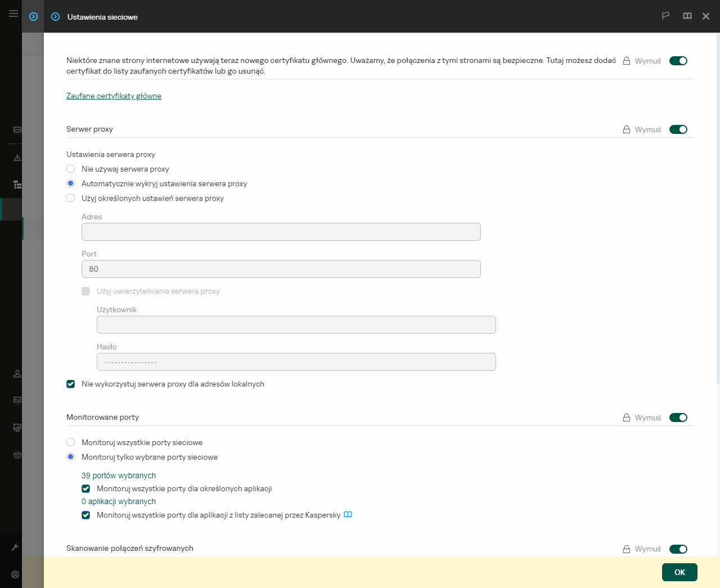The height and width of the screenshot is (588, 720).
Task: Select the warning triangle icon in sidebar
Action: tap(17, 158)
